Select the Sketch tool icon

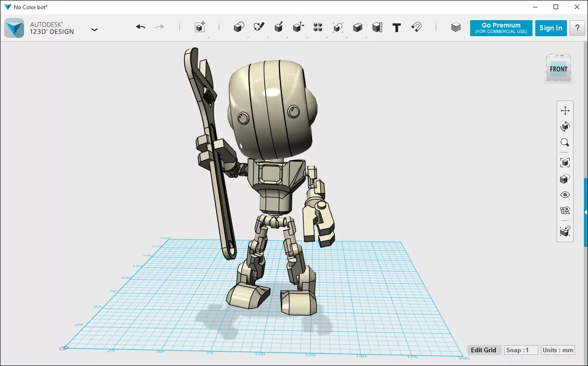click(x=259, y=27)
